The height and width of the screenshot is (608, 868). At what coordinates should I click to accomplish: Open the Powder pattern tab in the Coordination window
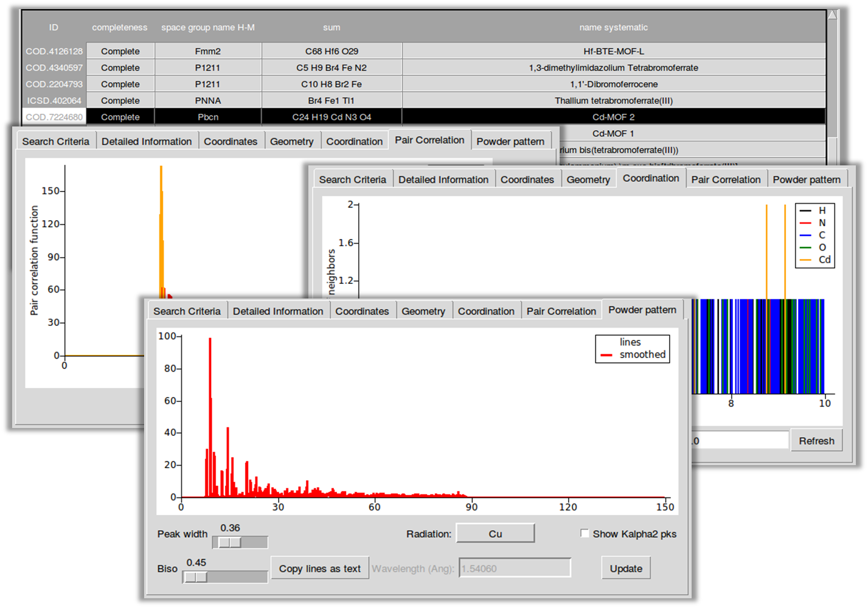807,179
